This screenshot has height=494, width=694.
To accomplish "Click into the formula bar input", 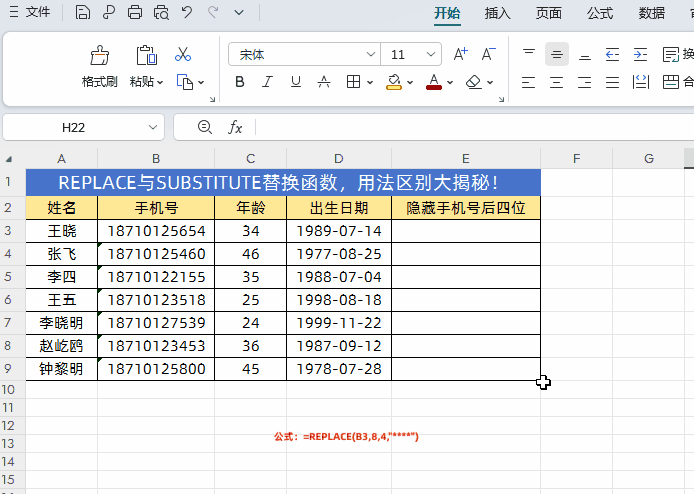I will click(474, 127).
